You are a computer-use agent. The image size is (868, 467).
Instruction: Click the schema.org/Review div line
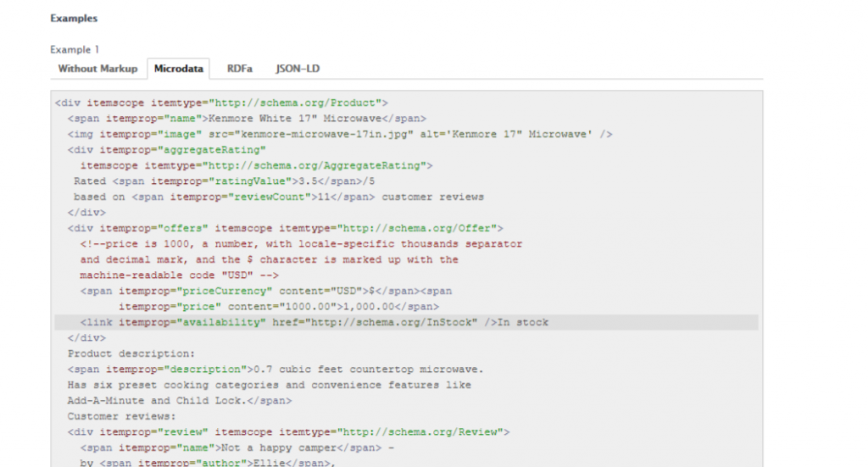[x=288, y=432]
